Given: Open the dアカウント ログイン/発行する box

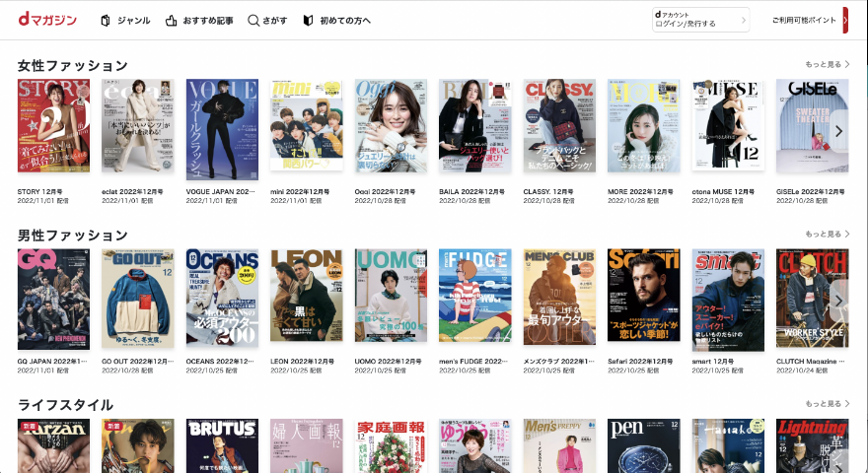Looking at the screenshot, I should 700,20.
